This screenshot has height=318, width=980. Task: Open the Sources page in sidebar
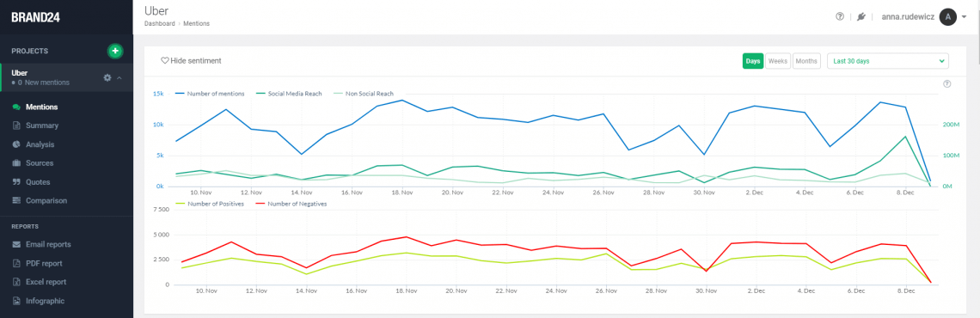click(x=40, y=163)
